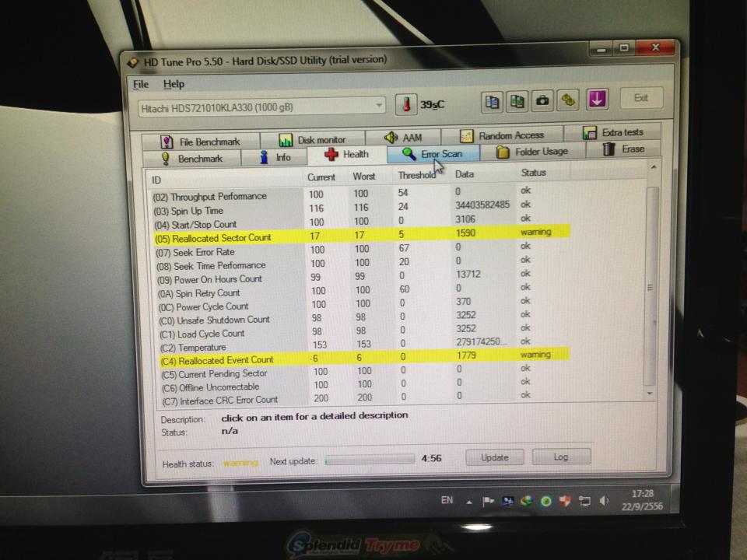Copy info to clipboard toolbar icon
747x560 pixels.
coord(492,101)
